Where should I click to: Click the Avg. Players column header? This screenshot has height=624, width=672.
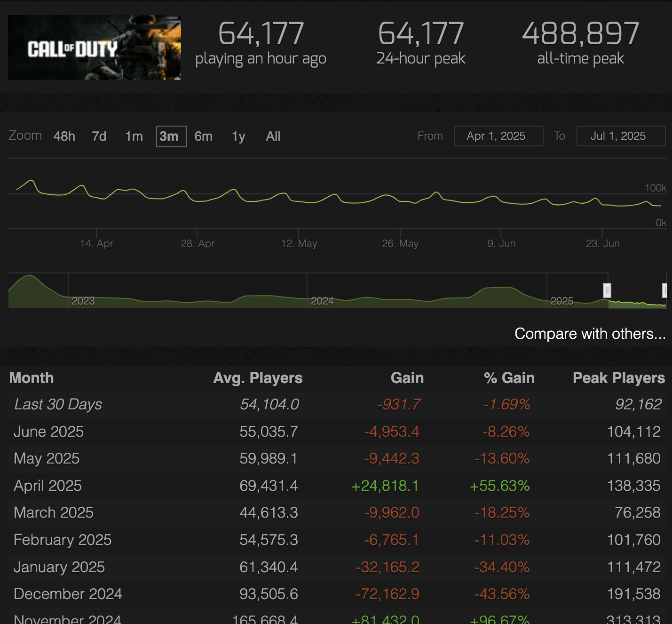pos(258,378)
